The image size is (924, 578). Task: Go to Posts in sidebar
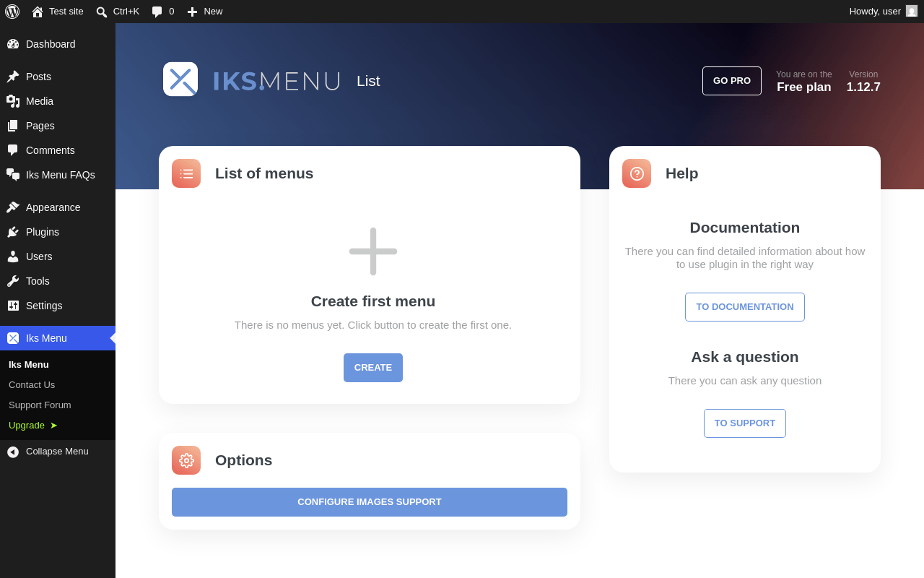(x=58, y=77)
